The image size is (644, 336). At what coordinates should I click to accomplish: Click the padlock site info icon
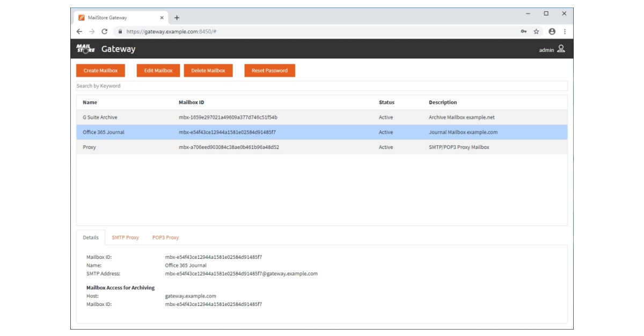point(120,32)
